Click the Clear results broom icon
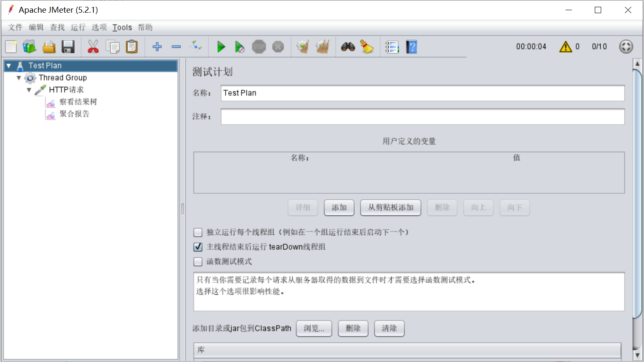Image resolution: width=644 pixels, height=362 pixels. coord(303,47)
